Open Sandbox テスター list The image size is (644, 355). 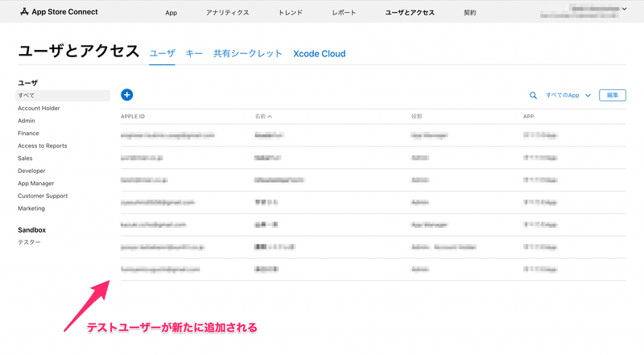(x=29, y=242)
